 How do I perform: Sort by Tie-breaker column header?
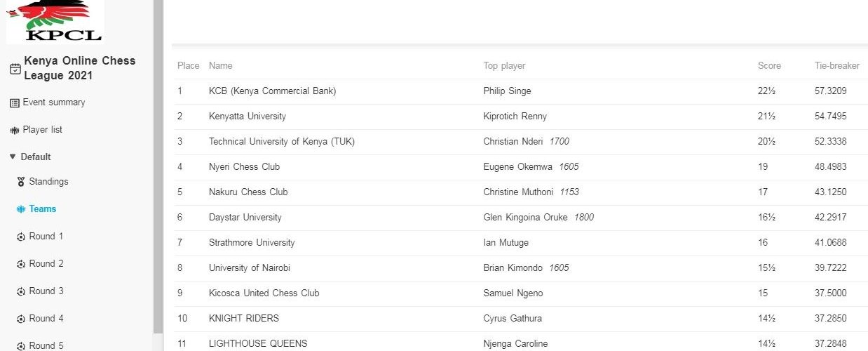coord(837,66)
